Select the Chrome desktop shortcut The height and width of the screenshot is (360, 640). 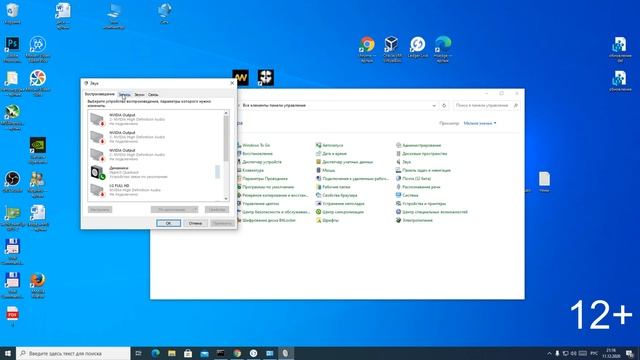click(x=367, y=49)
